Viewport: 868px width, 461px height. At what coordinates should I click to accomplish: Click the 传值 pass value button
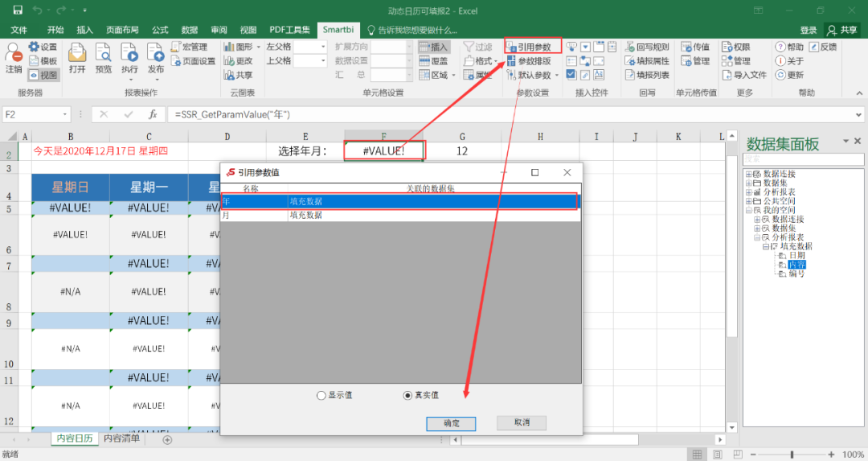pyautogui.click(x=695, y=47)
